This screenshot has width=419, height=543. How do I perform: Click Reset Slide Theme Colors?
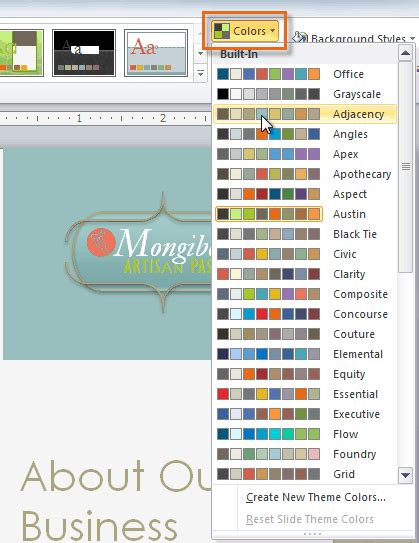click(x=310, y=519)
